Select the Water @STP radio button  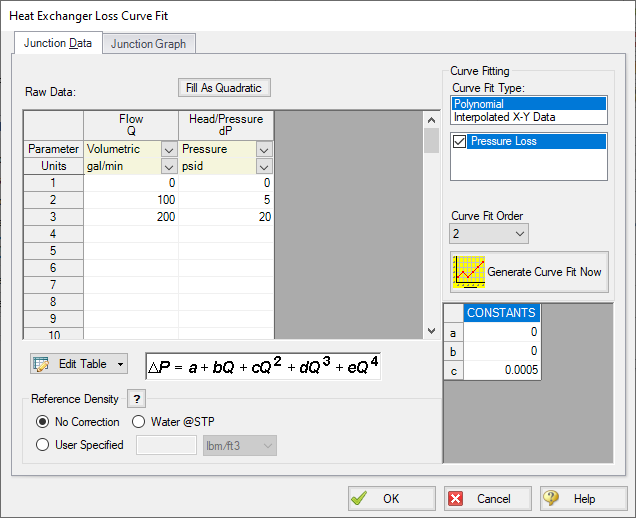coord(138,422)
